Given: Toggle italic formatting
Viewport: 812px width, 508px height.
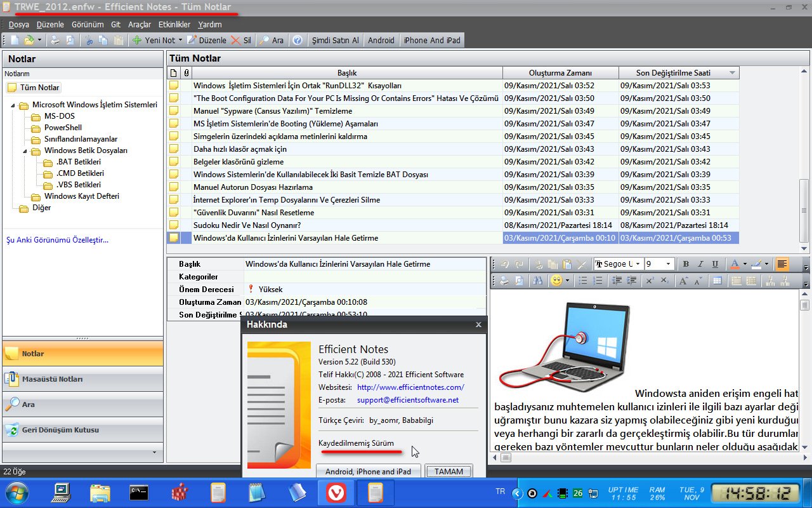Looking at the screenshot, I should tap(700, 264).
